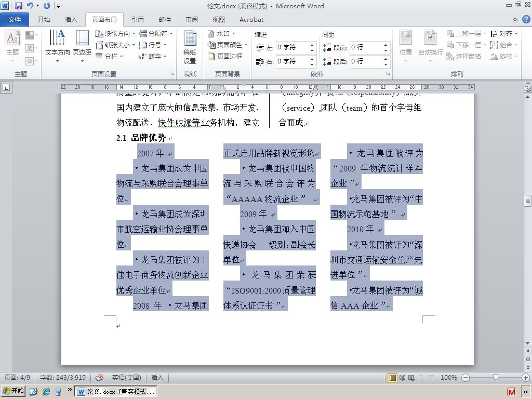Switch to the Insert (插入) tab
The height and width of the screenshot is (399, 532).
pyautogui.click(x=71, y=20)
